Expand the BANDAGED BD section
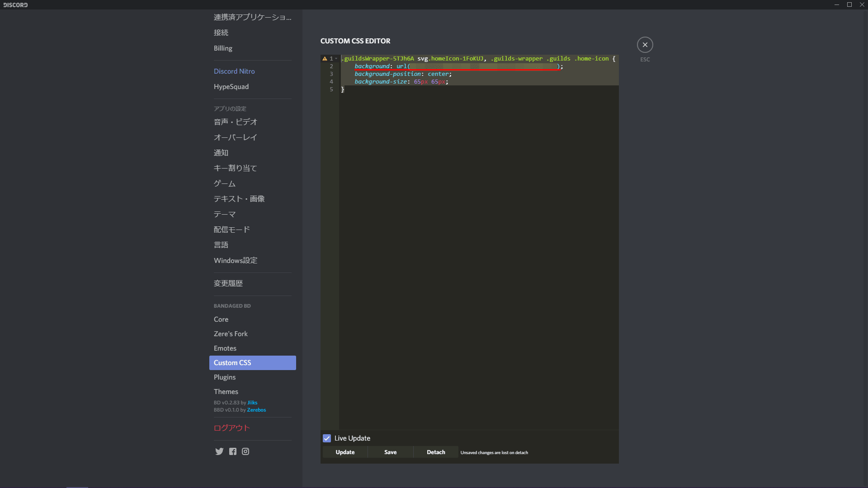Viewport: 868px width, 488px height. [232, 305]
